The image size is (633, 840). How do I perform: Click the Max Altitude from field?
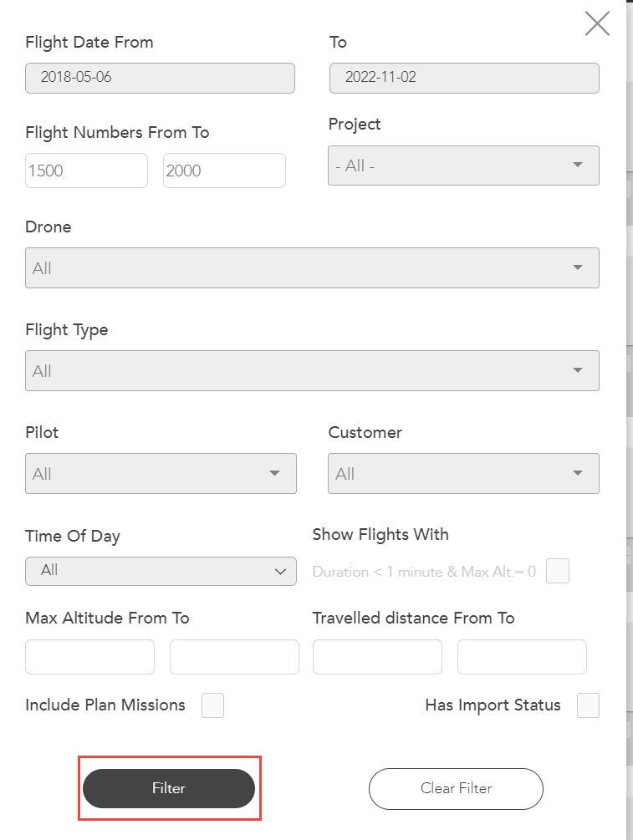[x=89, y=657]
